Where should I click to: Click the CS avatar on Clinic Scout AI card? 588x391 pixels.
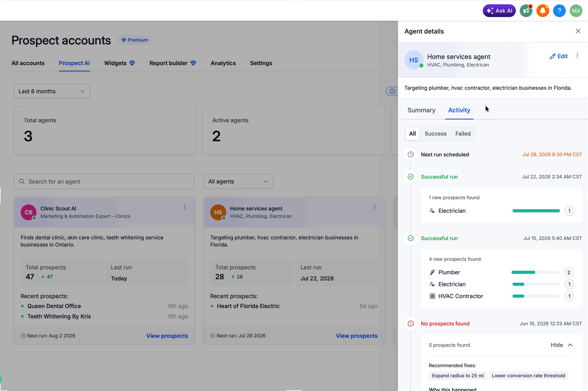[29, 212]
